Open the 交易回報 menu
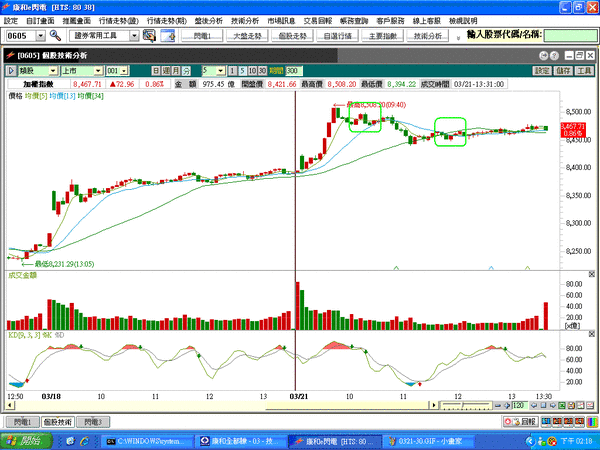 coord(318,21)
